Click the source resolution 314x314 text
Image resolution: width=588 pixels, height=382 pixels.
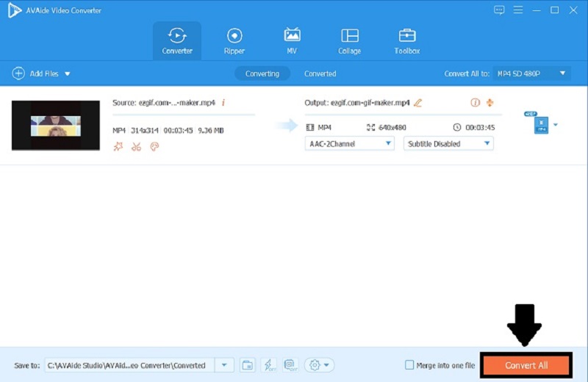point(144,131)
